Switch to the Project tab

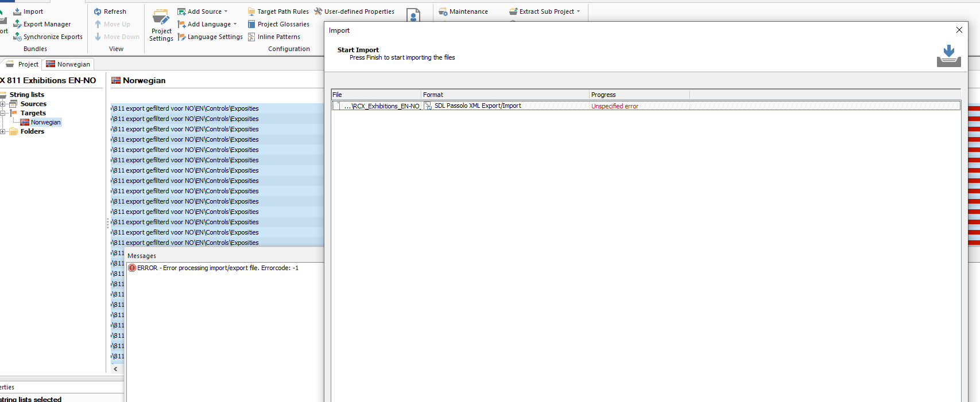pos(22,64)
